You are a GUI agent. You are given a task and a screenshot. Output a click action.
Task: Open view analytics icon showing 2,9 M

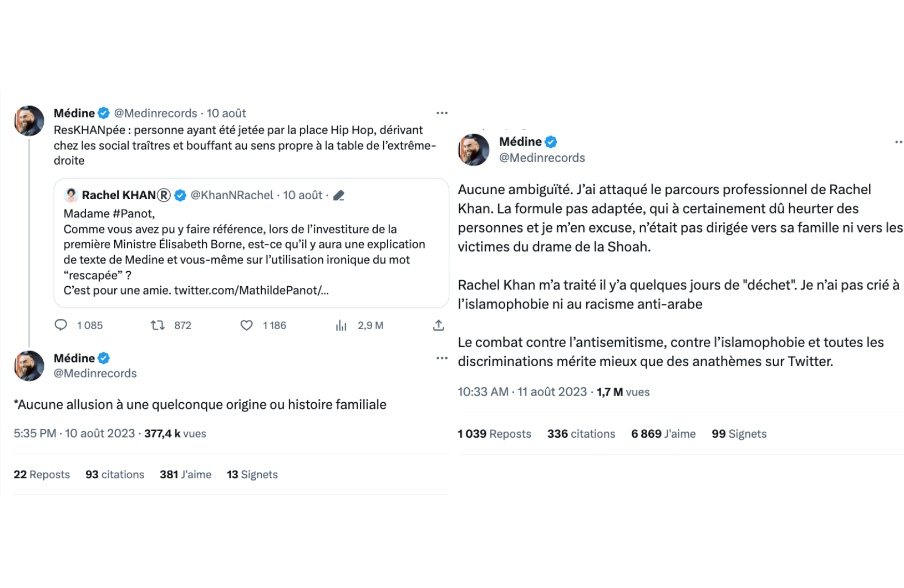tap(341, 325)
